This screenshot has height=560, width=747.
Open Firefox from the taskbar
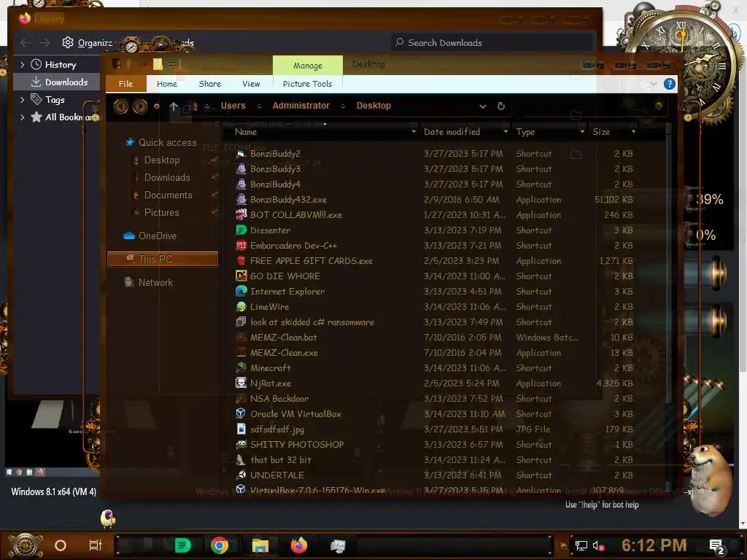coord(299,545)
